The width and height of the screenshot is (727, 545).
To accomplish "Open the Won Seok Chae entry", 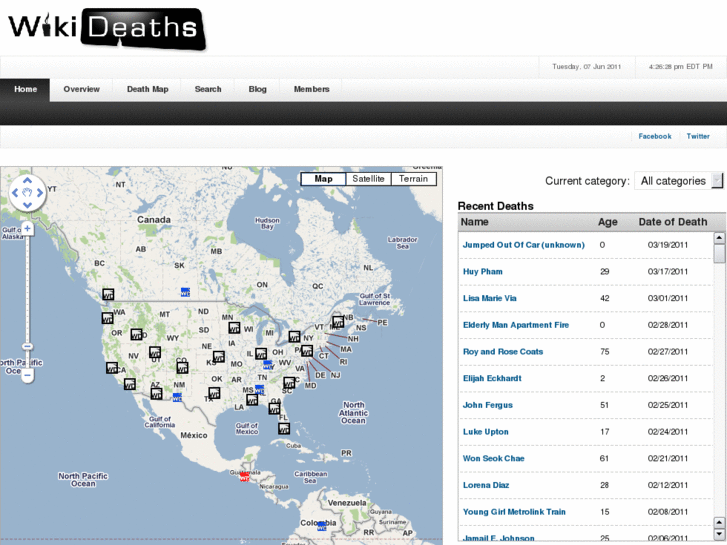I will 493,459.
